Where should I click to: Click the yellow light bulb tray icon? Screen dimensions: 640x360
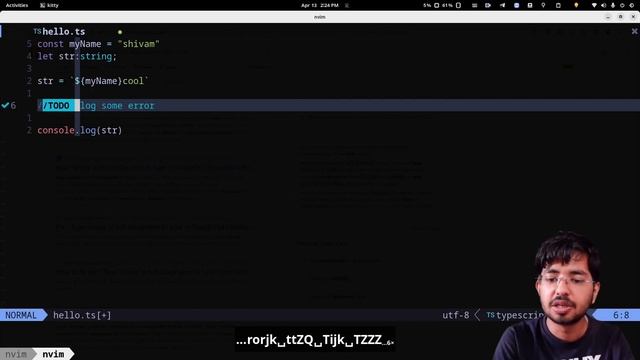pos(576,5)
